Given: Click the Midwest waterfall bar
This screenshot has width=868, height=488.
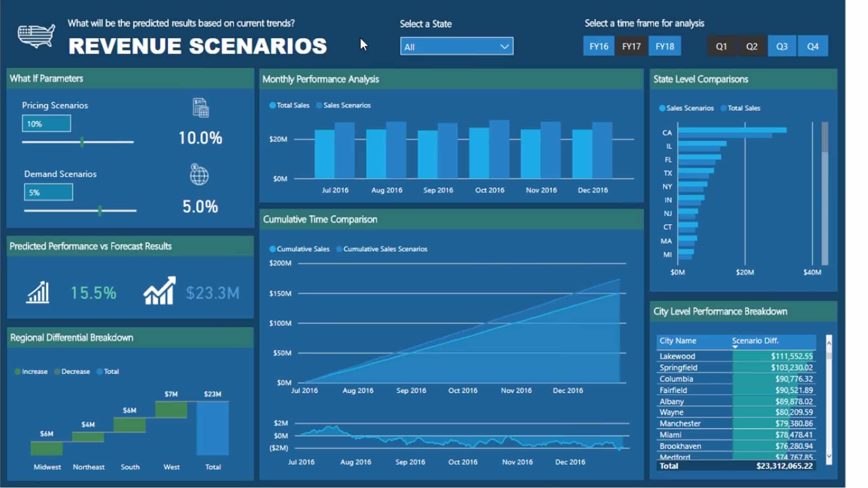Looking at the screenshot, I should [47, 448].
